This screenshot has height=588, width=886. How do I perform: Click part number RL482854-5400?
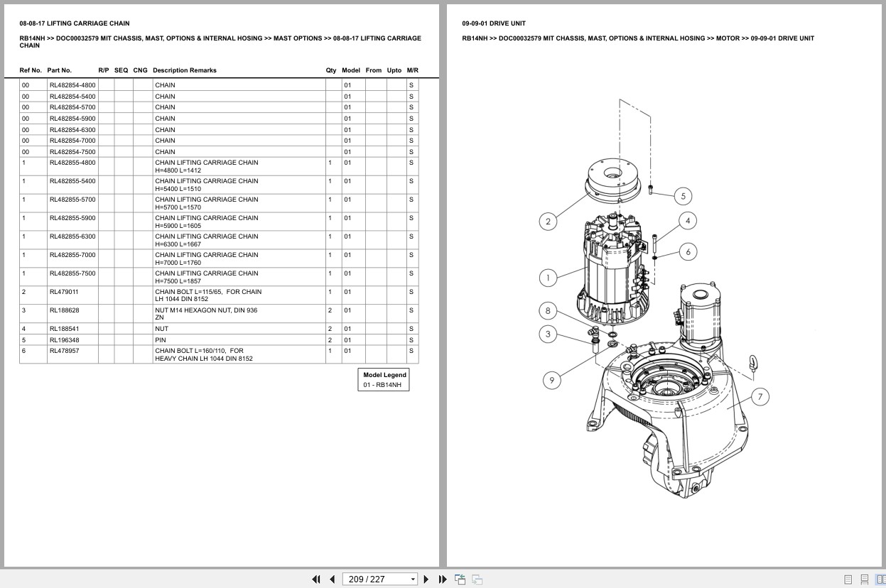[72, 97]
